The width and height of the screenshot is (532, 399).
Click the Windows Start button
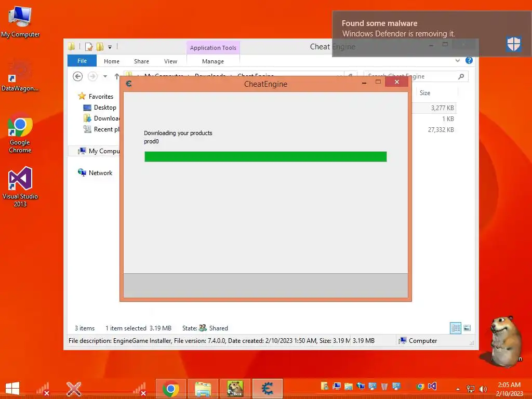click(x=12, y=389)
